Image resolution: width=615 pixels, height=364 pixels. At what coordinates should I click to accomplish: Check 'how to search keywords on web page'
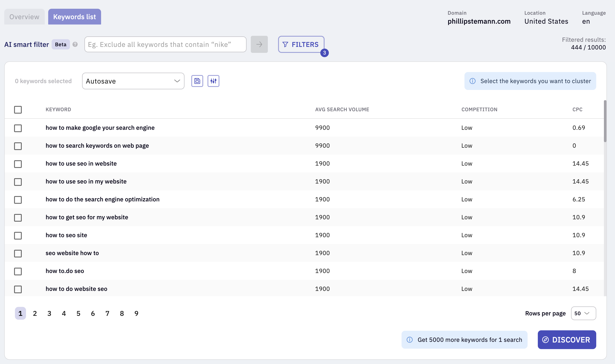point(18,146)
